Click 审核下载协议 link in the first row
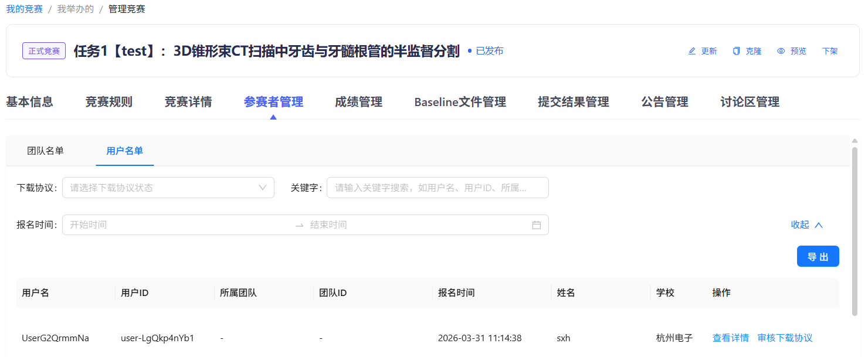868x357 pixels. point(785,338)
